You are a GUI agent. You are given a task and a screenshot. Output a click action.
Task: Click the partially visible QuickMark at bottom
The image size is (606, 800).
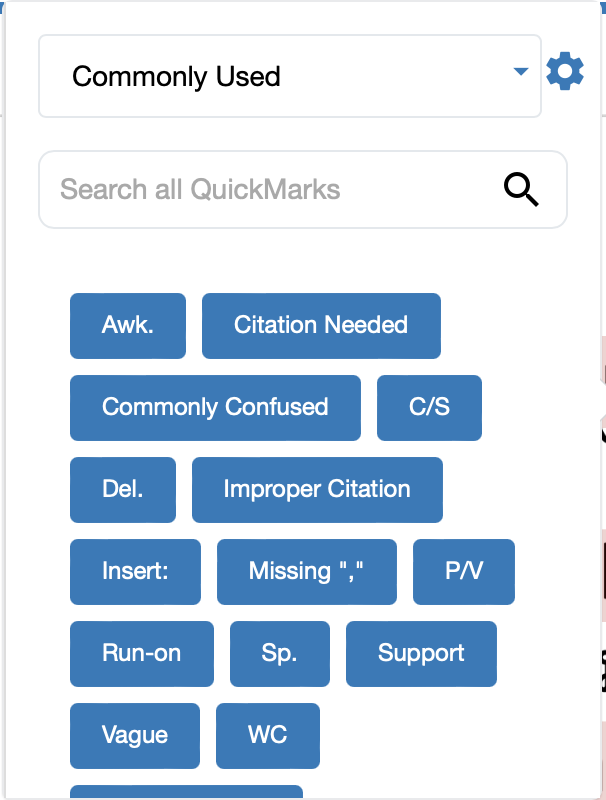click(186, 792)
